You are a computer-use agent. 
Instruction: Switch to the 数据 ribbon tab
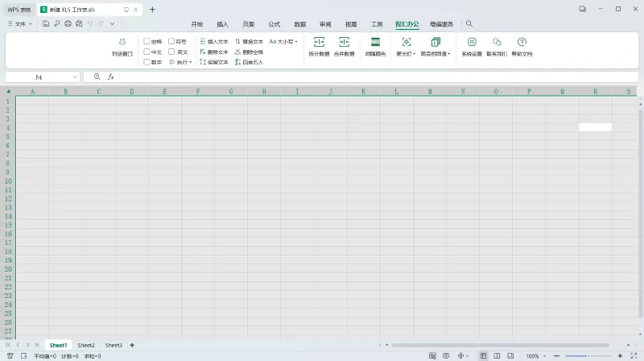pyautogui.click(x=299, y=24)
